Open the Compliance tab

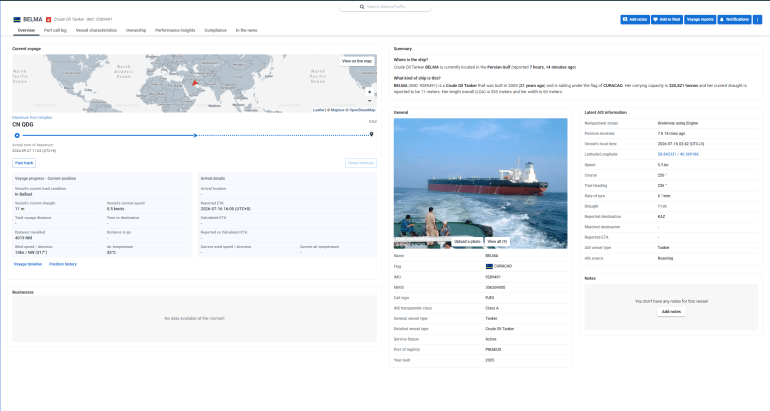click(216, 30)
